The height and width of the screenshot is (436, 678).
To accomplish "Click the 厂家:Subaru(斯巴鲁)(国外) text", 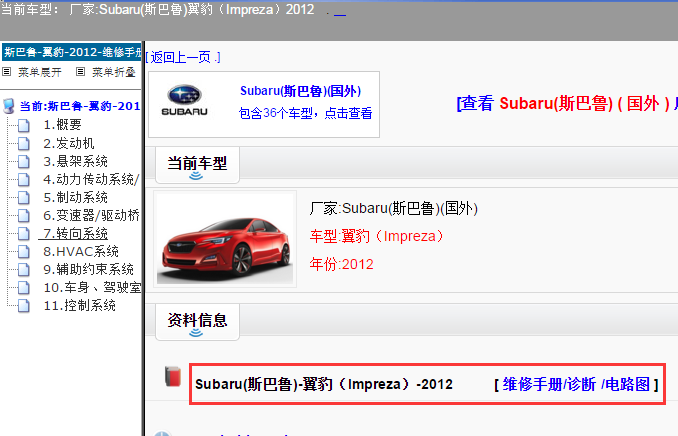I will [x=394, y=208].
